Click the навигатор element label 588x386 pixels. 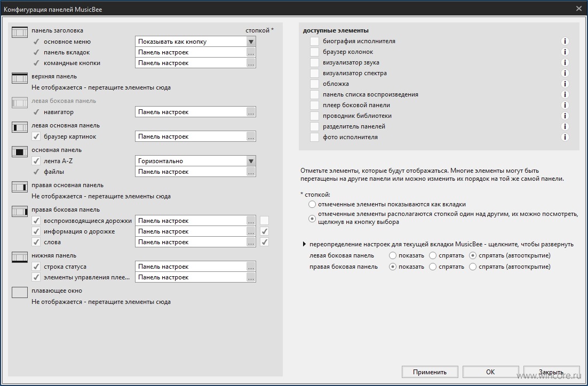coord(59,112)
